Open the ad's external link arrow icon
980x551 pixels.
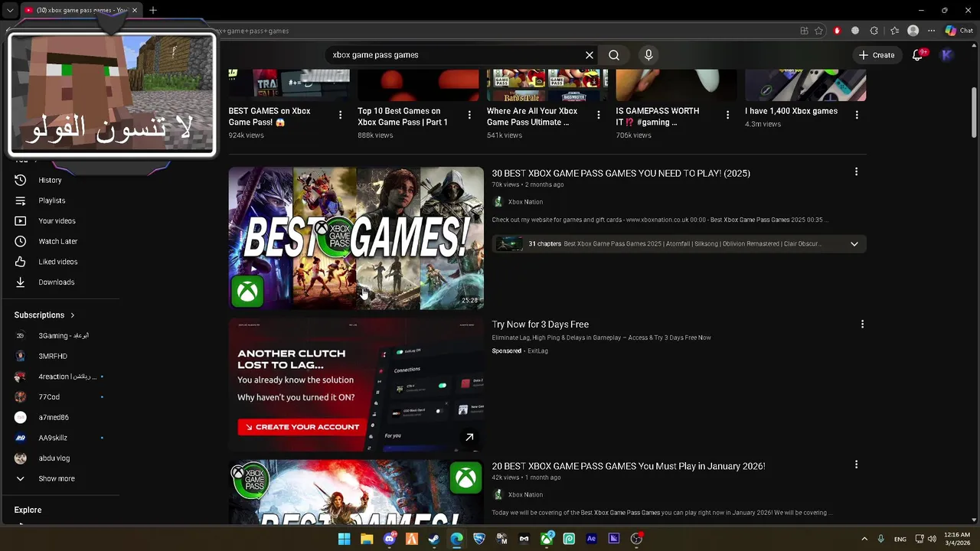click(469, 437)
